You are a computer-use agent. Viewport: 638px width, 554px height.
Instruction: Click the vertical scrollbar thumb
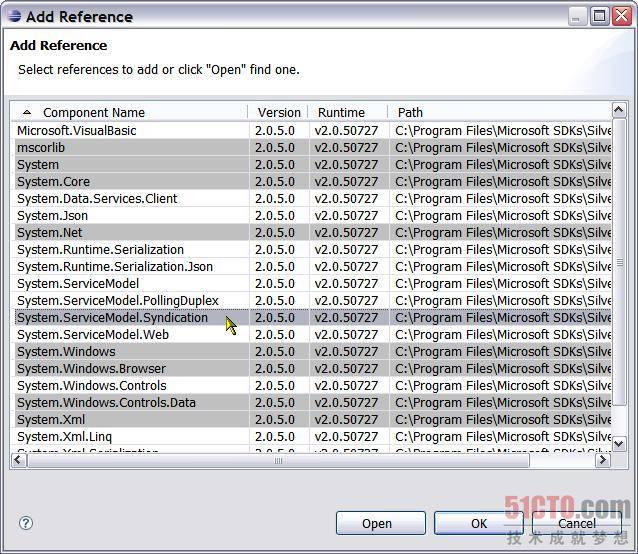[619, 262]
